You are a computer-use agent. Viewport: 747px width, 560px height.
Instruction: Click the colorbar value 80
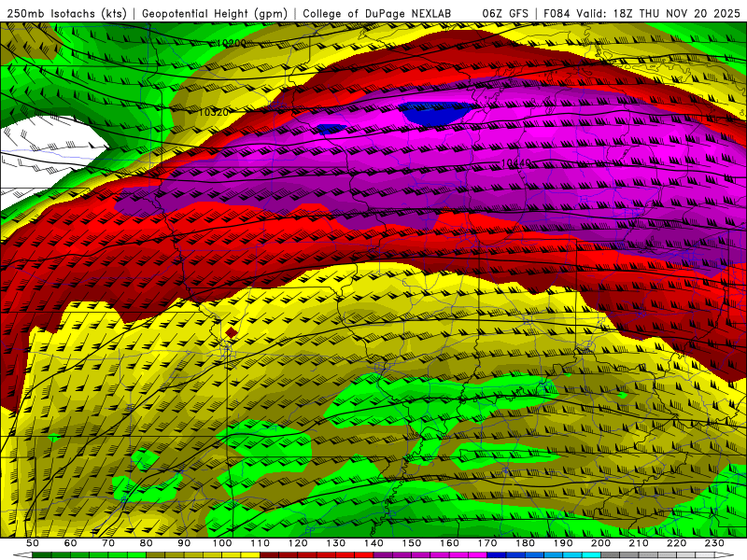click(147, 543)
